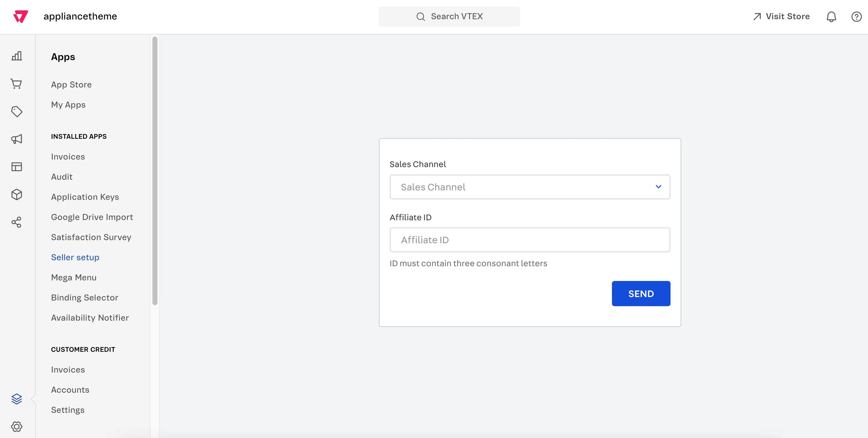Open the share integrations icon

click(x=16, y=222)
